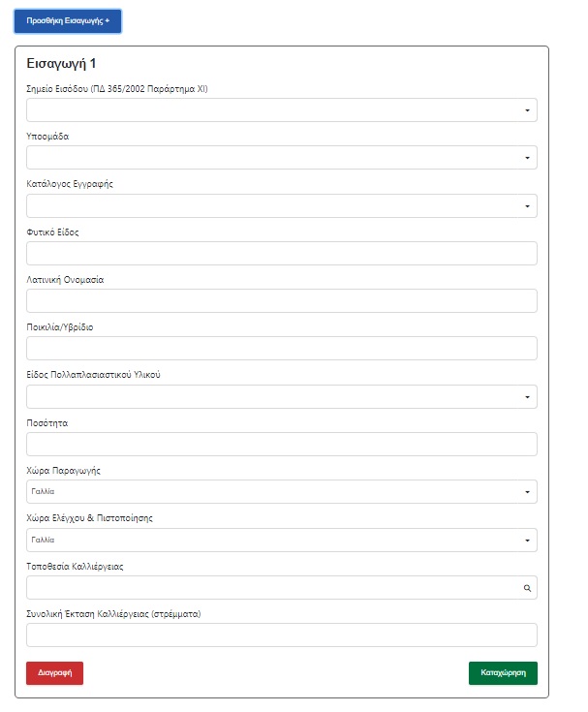
Task: Expand the Υποομάδα dropdown
Action: coord(282,158)
